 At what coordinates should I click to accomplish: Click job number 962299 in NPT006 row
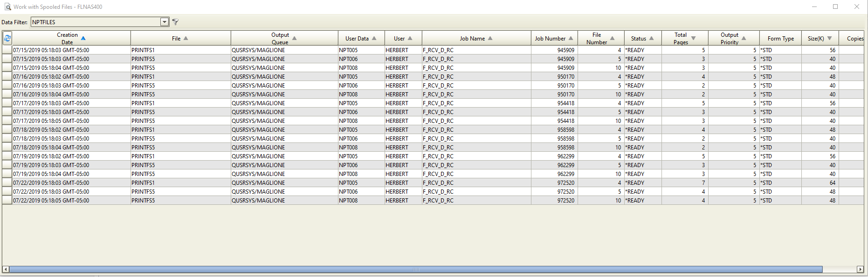coord(566,165)
